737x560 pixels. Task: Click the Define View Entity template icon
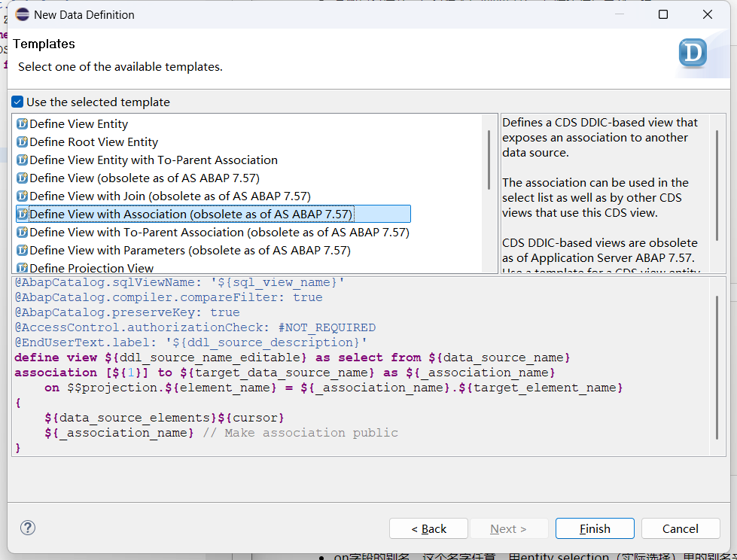[x=22, y=124]
